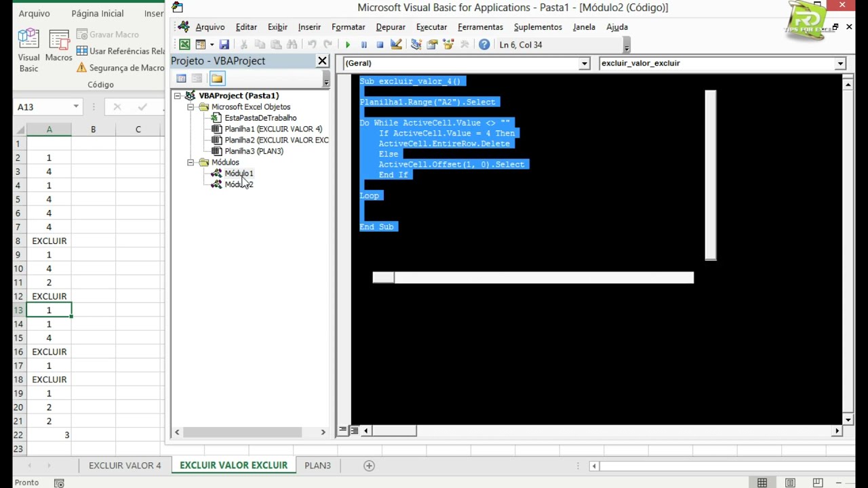Viewport: 868px width, 488px height.
Task: Open the Ajuda menu
Action: coord(617,27)
